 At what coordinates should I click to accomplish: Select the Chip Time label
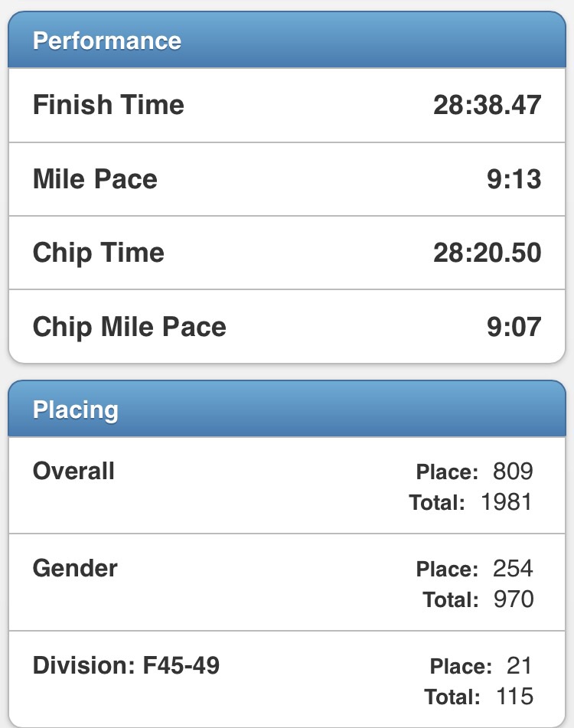pos(98,253)
